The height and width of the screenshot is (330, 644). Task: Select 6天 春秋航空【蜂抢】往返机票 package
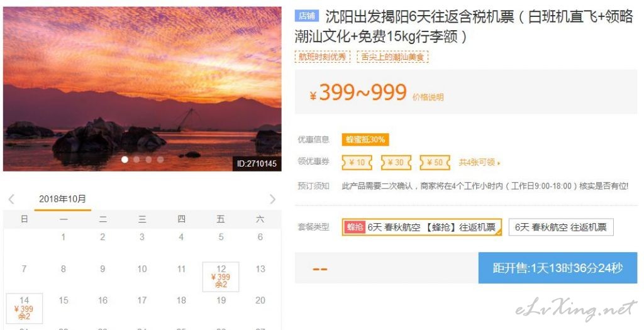[x=422, y=227]
